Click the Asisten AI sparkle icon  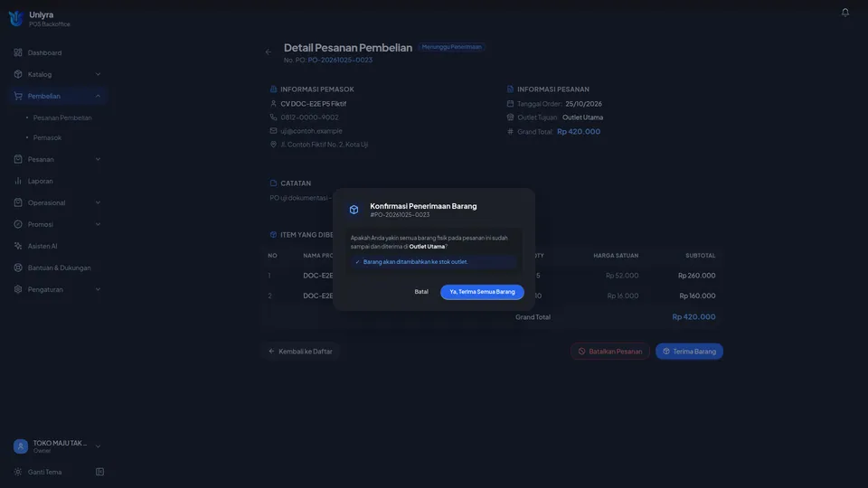(x=18, y=246)
